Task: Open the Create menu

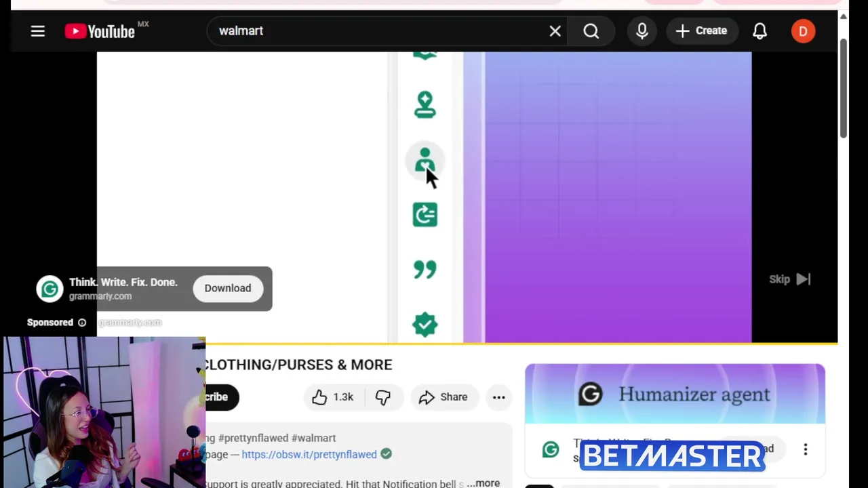Action: coord(702,31)
